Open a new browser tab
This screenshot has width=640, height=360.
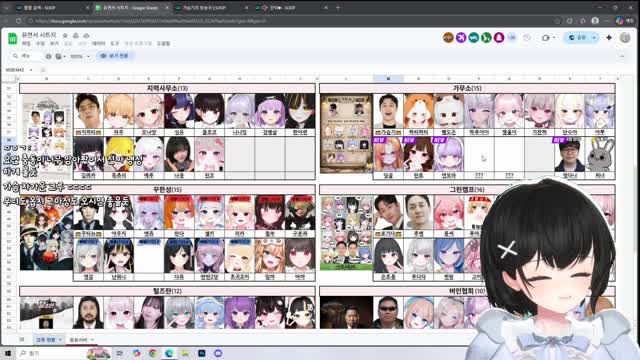click(338, 8)
